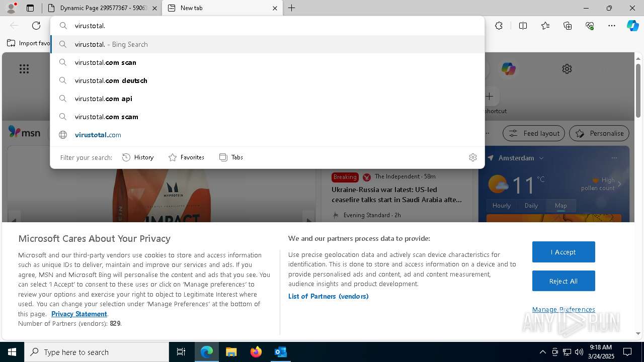The width and height of the screenshot is (644, 362).
Task: Choose 'virustotal.com scan' suggestion
Action: point(267,62)
